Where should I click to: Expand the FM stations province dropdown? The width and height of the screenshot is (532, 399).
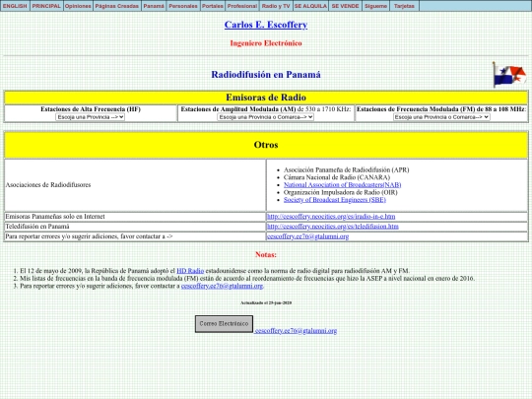(441, 117)
